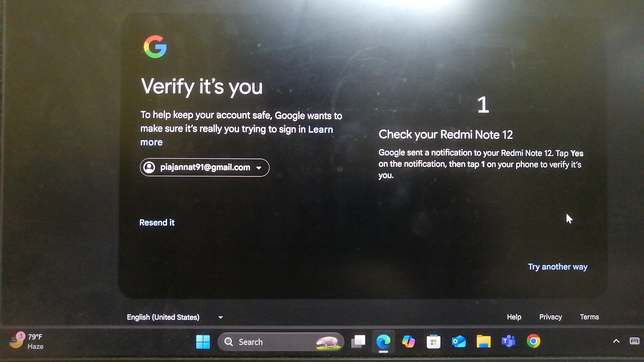Image resolution: width=644 pixels, height=362 pixels.
Task: Click Resend it
Action: (x=157, y=223)
